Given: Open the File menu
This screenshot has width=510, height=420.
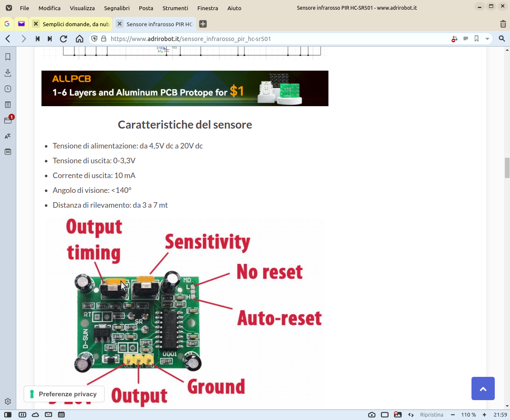Looking at the screenshot, I should [25, 8].
